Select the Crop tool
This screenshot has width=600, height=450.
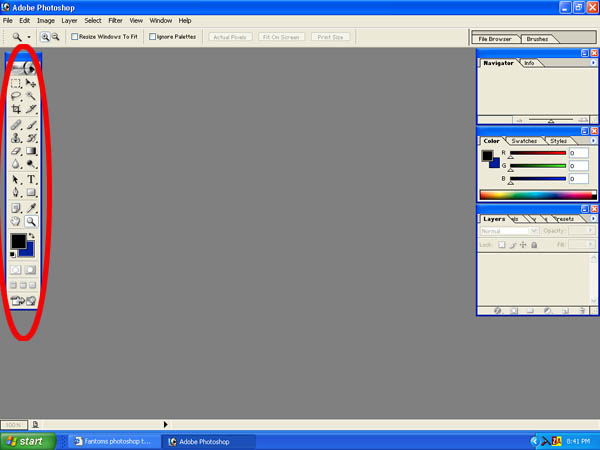point(16,109)
